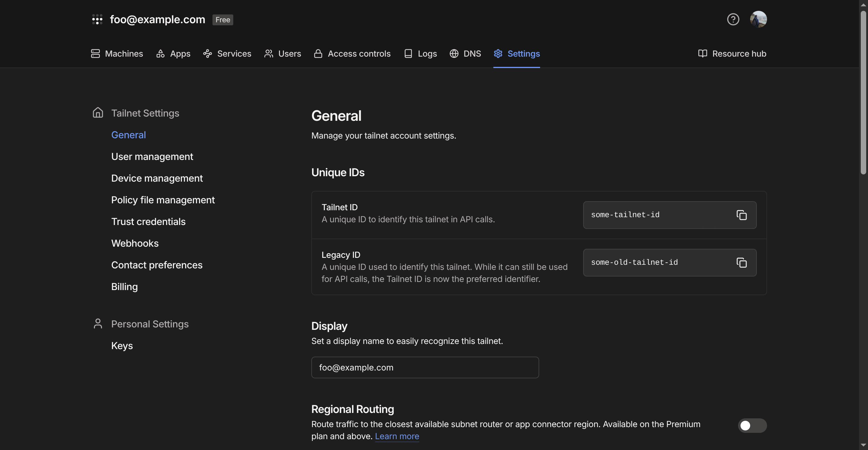Click the some-old-tailnet-id text field

tap(669, 262)
